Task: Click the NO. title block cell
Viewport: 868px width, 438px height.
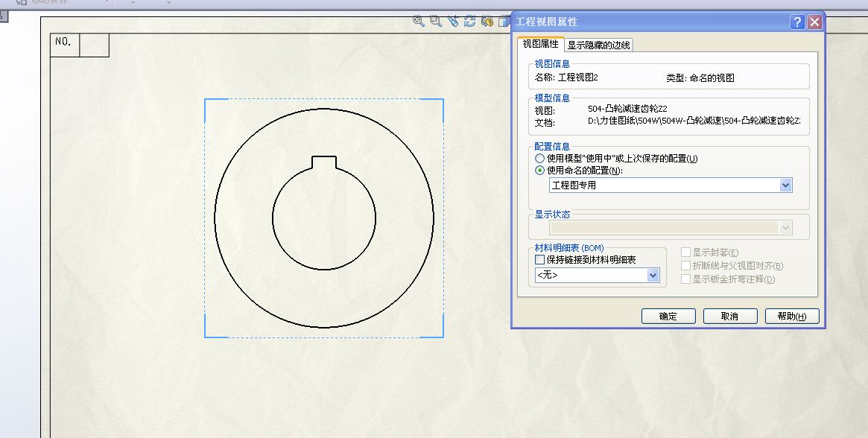Action: tap(65, 44)
